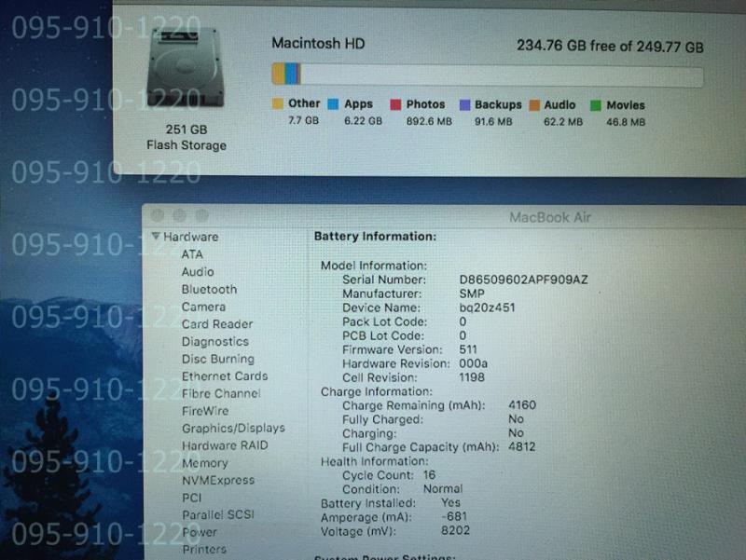The width and height of the screenshot is (746, 560).
Task: Click the Hardware Revision value 000a
Action: click(474, 363)
